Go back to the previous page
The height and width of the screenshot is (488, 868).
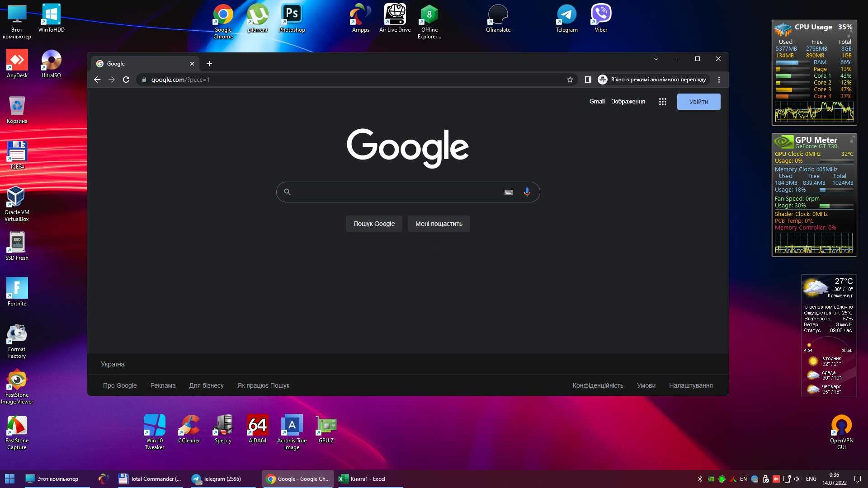pos(97,80)
